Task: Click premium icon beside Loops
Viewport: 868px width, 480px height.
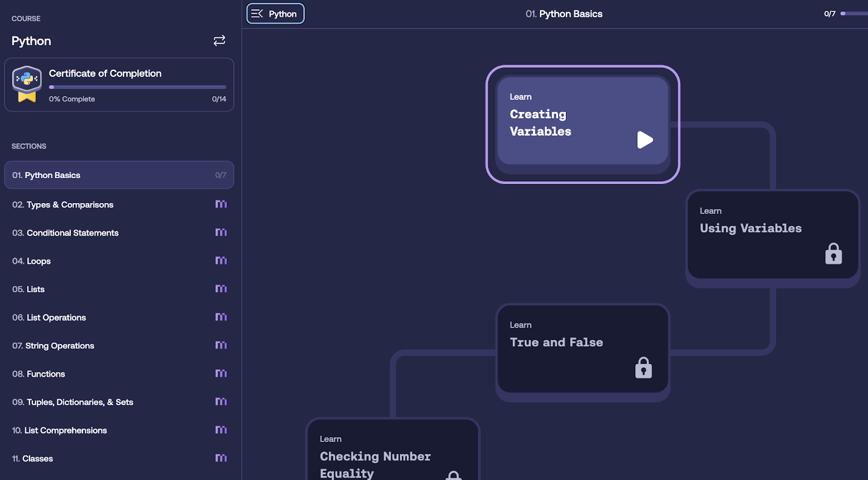Action: (221, 261)
